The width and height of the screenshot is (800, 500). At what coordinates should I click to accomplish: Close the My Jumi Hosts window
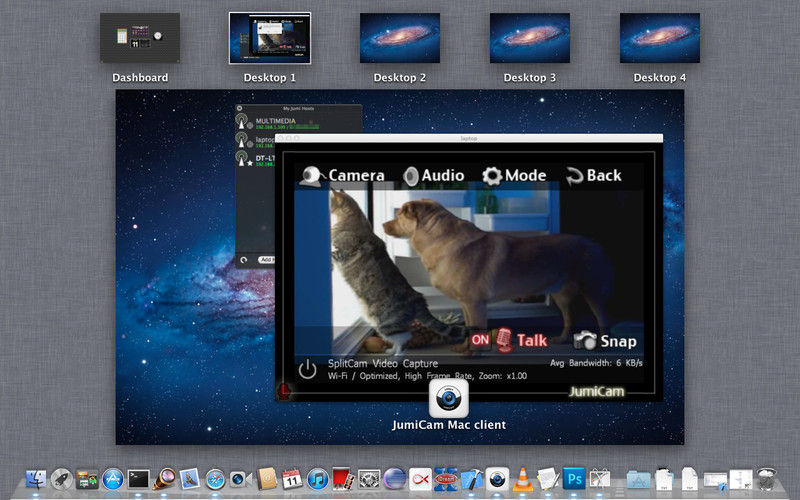tap(239, 108)
